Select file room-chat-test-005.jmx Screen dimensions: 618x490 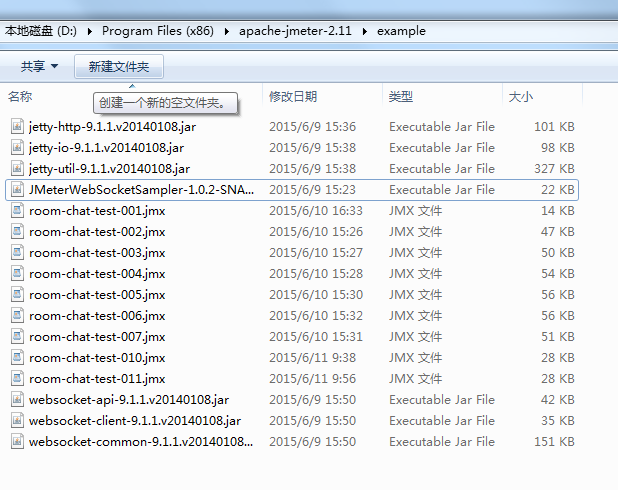(x=97, y=295)
